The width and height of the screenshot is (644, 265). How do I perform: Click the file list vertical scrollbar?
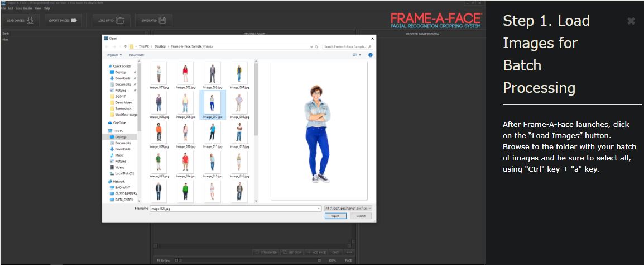click(x=256, y=99)
